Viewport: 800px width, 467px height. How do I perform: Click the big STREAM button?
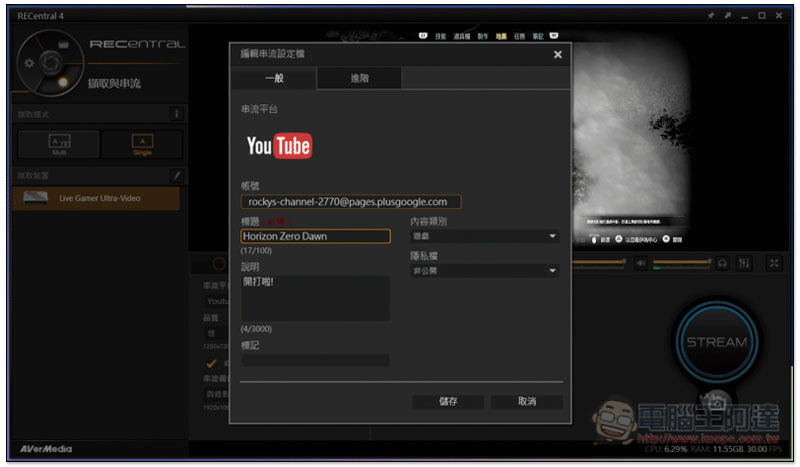tap(717, 341)
